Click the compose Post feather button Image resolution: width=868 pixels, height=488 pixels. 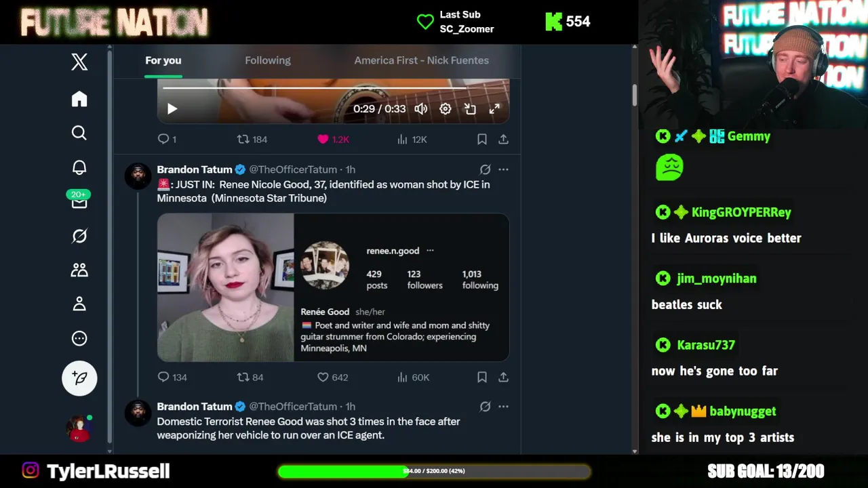click(79, 378)
